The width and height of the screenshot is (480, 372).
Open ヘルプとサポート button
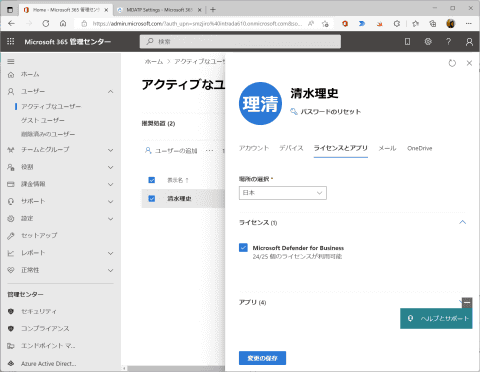(436, 318)
